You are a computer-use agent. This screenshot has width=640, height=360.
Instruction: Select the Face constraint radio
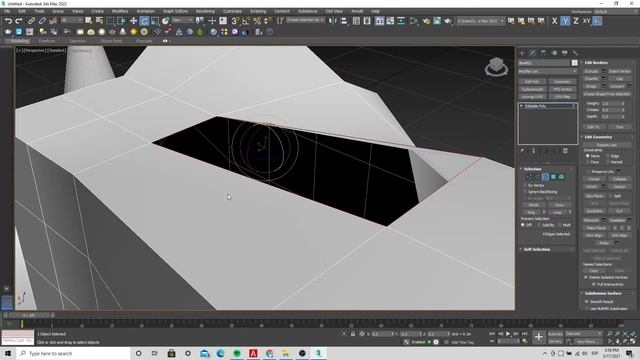click(x=588, y=162)
